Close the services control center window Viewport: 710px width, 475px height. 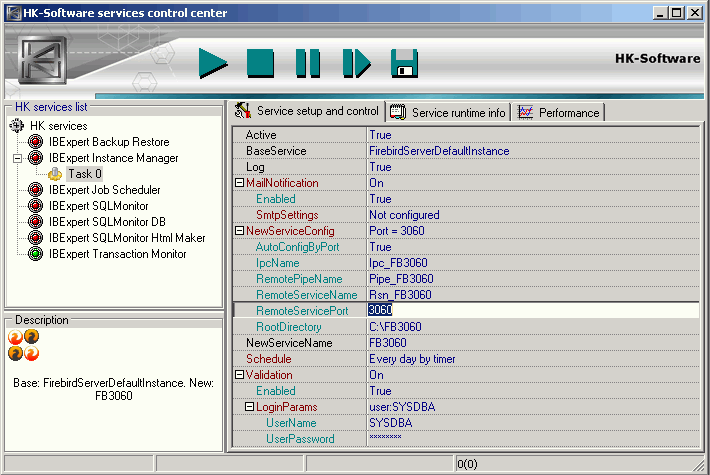coord(695,13)
